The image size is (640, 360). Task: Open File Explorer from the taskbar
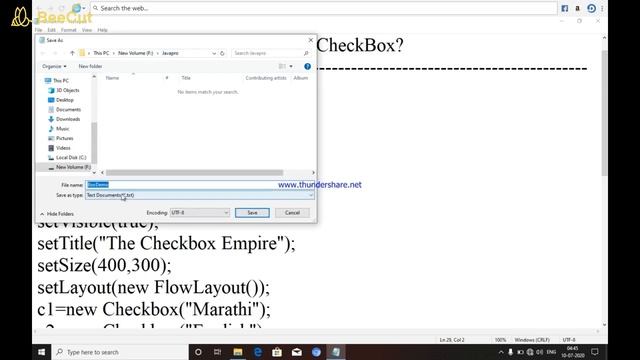pos(238,352)
